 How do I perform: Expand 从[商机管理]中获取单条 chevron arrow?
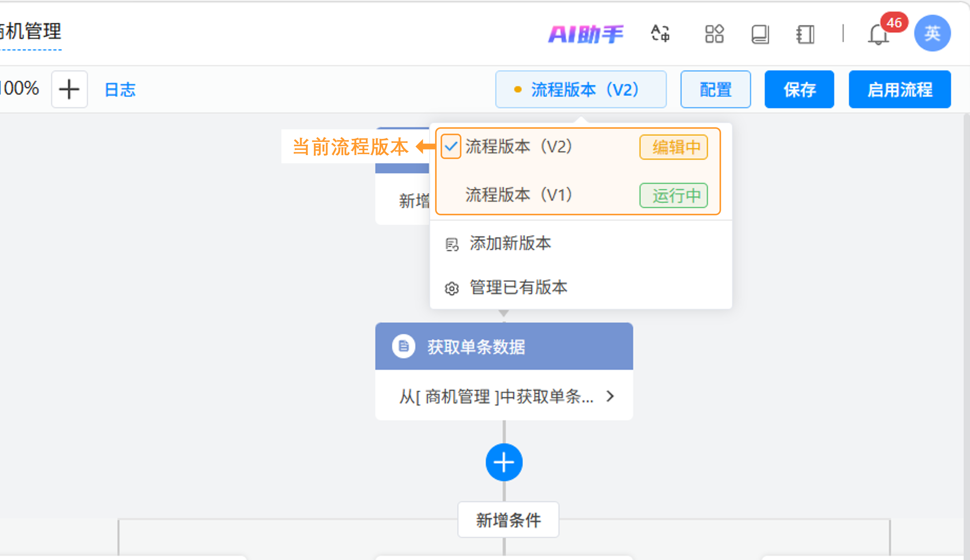[610, 396]
